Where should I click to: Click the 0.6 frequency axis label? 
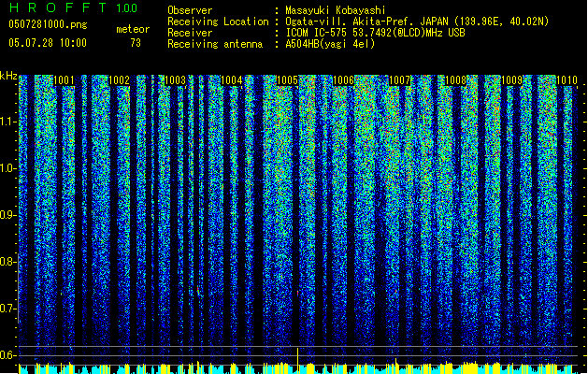pyautogui.click(x=8, y=355)
